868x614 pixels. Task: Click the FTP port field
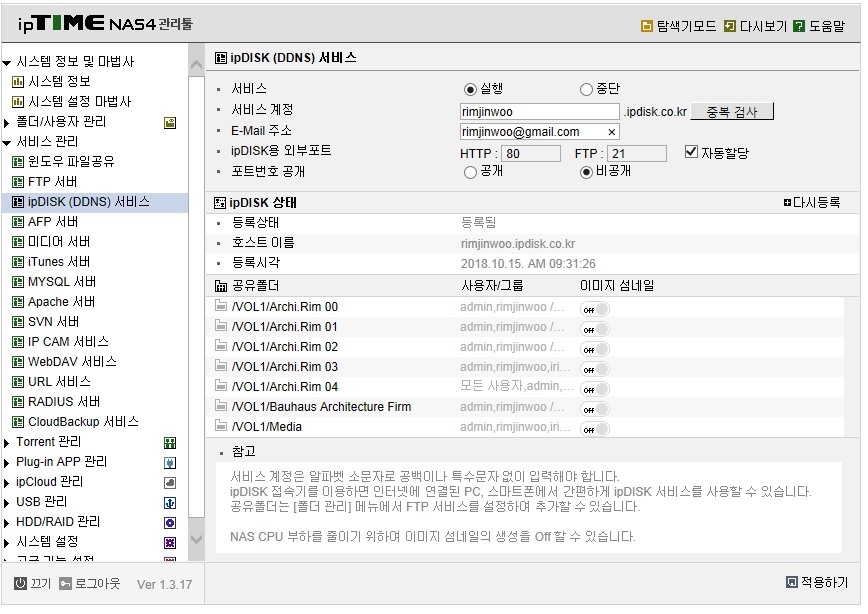coord(637,153)
